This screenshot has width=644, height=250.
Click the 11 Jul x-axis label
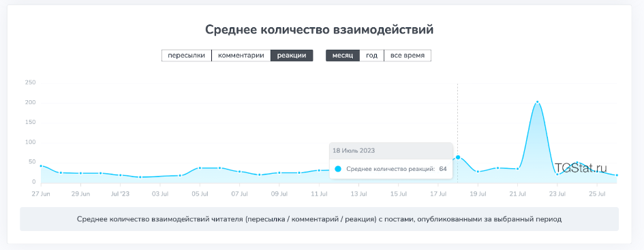coord(319,193)
